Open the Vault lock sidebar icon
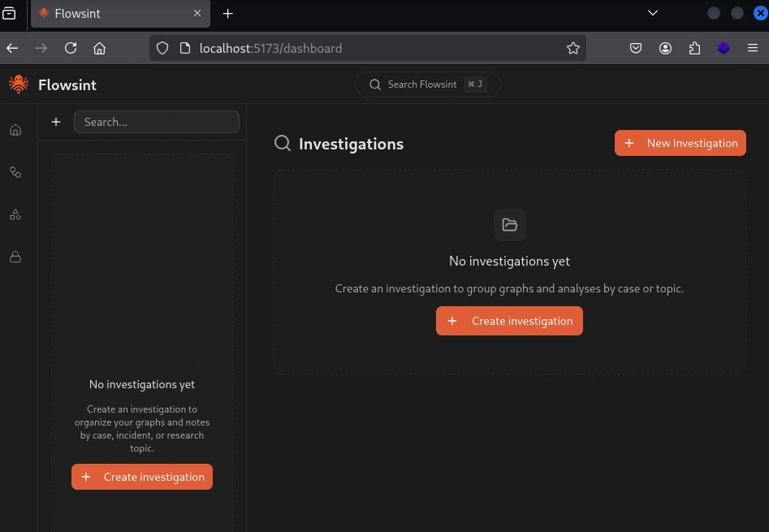Image resolution: width=769 pixels, height=532 pixels. coord(15,257)
